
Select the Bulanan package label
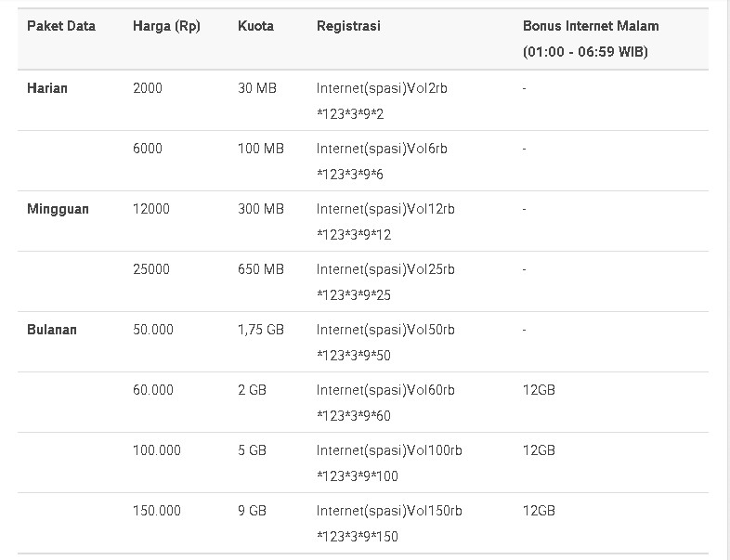coord(52,330)
